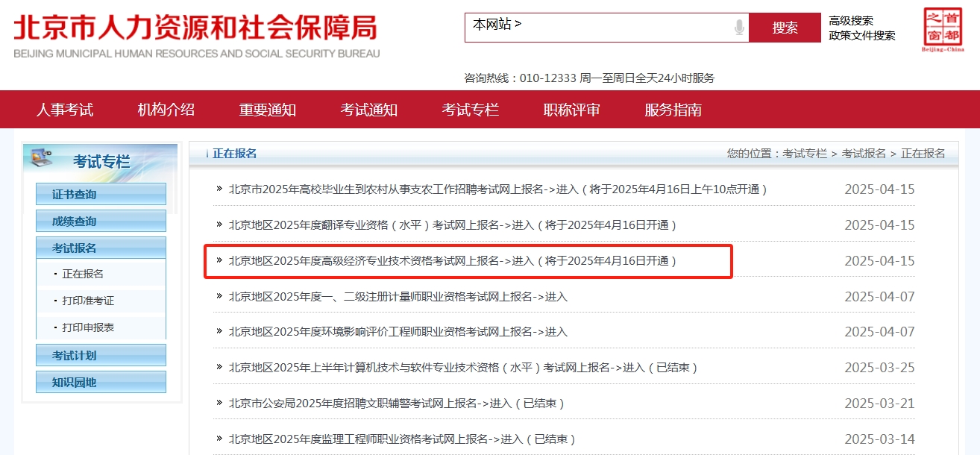Screen dimensions: 980x455
Task: Open the Beijing-China capital window logo
Action: click(943, 30)
